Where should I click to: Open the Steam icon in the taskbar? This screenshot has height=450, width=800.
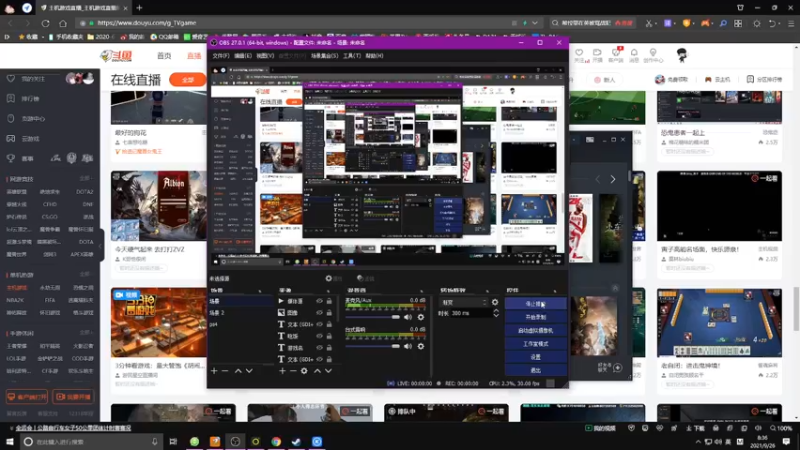point(296,441)
